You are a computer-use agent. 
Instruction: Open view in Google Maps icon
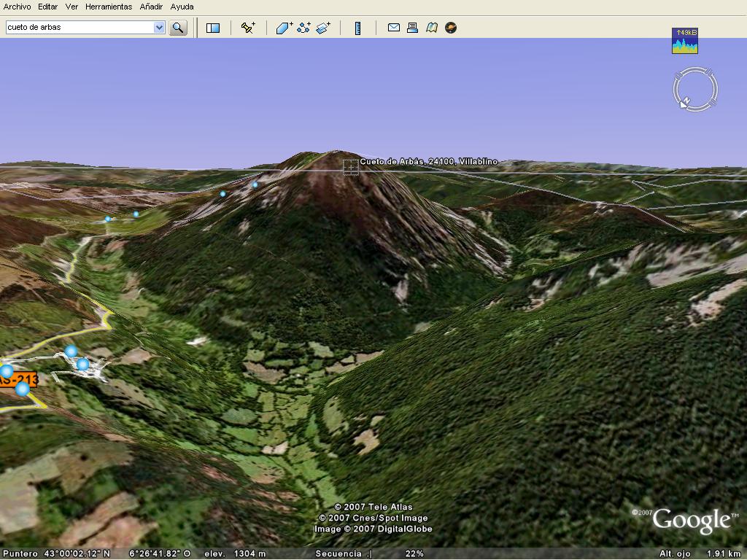point(432,28)
